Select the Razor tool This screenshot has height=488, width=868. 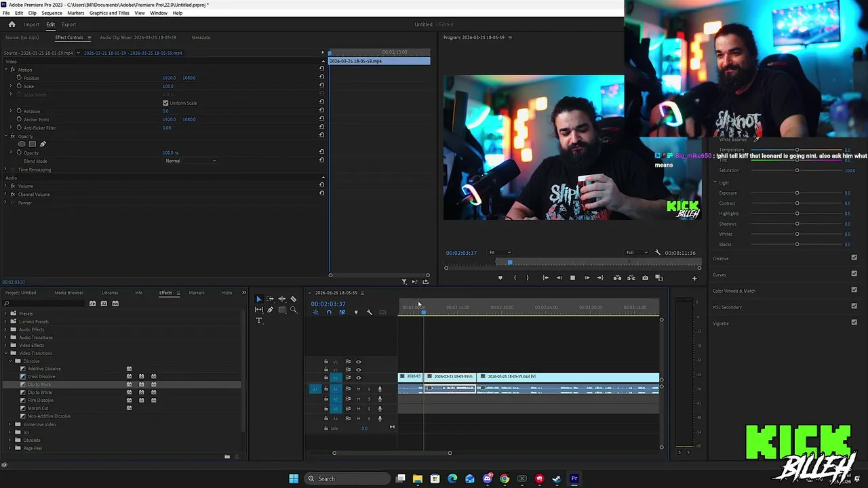[x=294, y=299]
